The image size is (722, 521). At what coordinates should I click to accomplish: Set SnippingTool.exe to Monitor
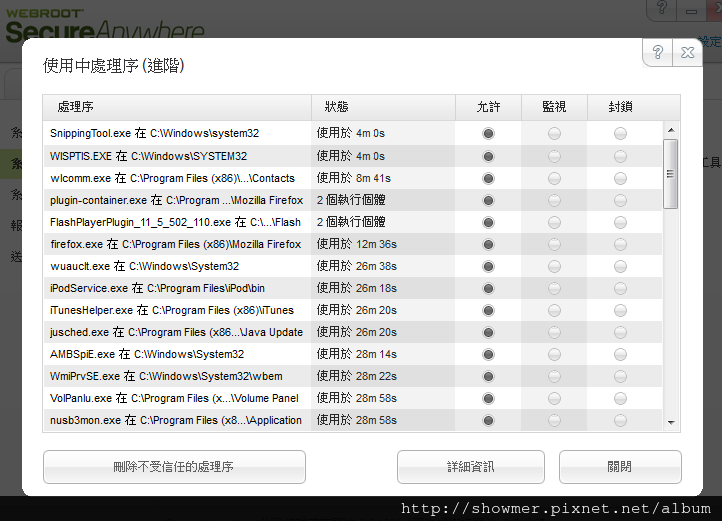554,134
